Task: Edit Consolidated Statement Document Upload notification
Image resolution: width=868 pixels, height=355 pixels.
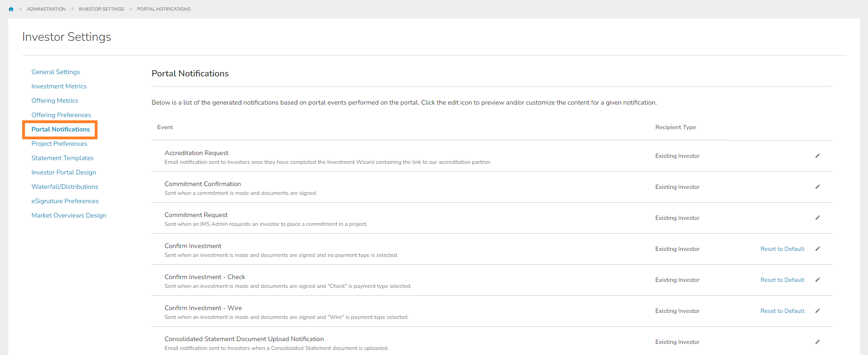Action: (x=817, y=342)
